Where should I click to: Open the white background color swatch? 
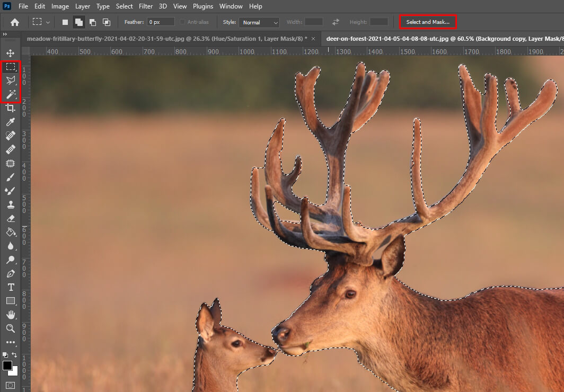pyautogui.click(x=14, y=372)
